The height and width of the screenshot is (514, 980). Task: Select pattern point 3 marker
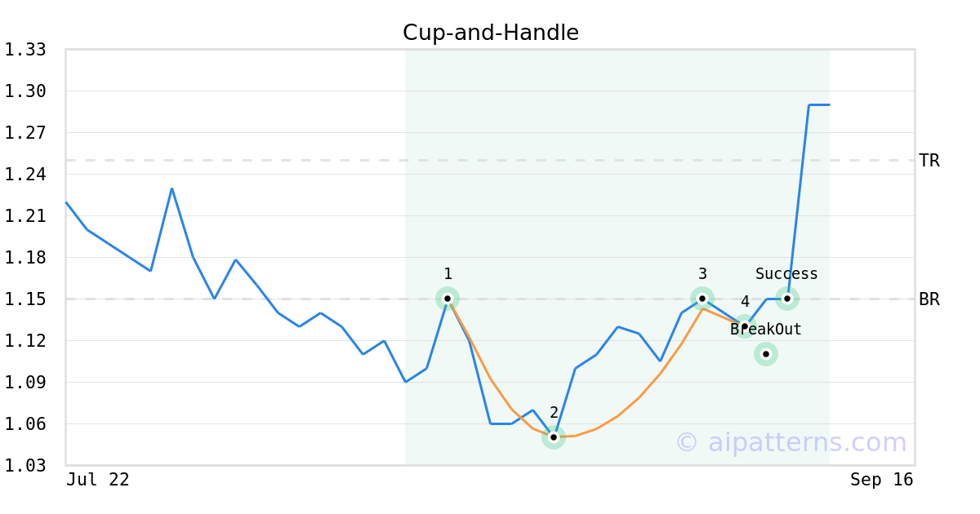[702, 299]
